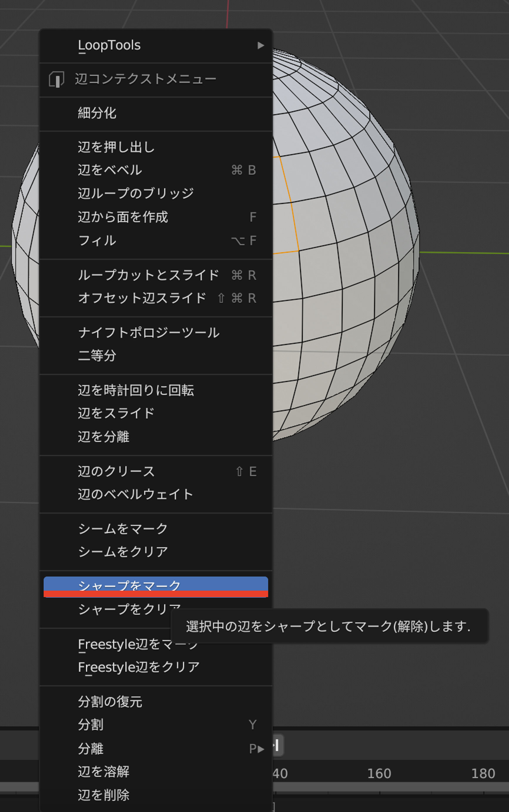Screen dimensions: 509x812
Task: Select 分割 with shortcut Y
Action: tap(155, 725)
